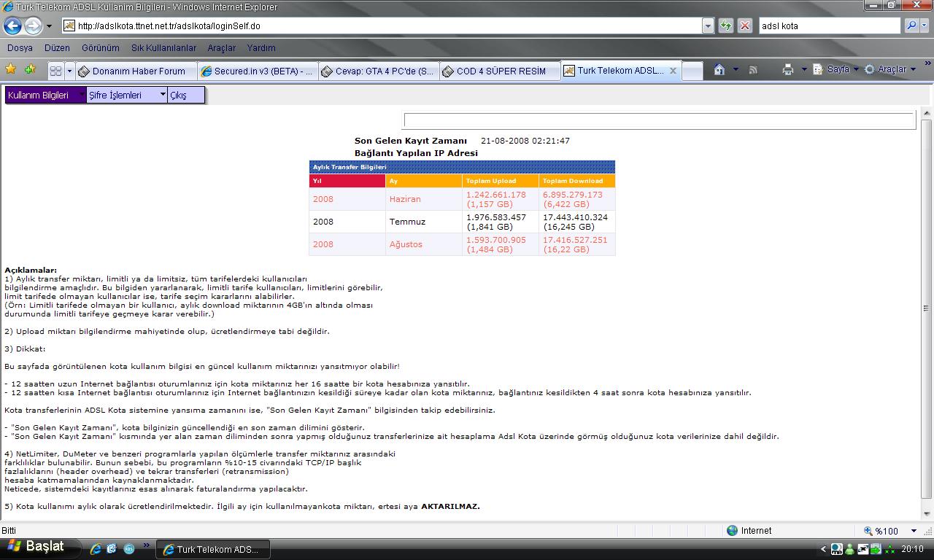Click the search box containing 'adsl kota'
Screen dimensions: 934x560
[830, 26]
